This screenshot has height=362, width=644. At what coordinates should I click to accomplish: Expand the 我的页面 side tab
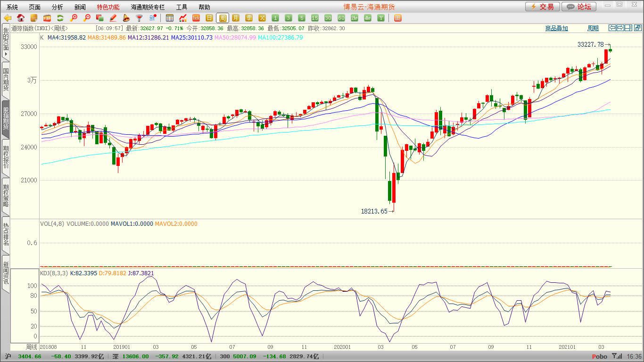pos(5,42)
